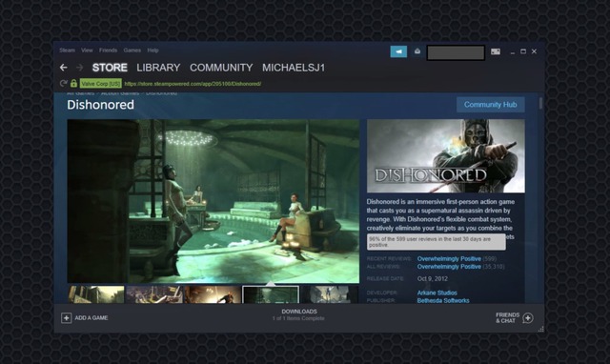Open the account name dropdown
This screenshot has height=364, width=610.
456,52
